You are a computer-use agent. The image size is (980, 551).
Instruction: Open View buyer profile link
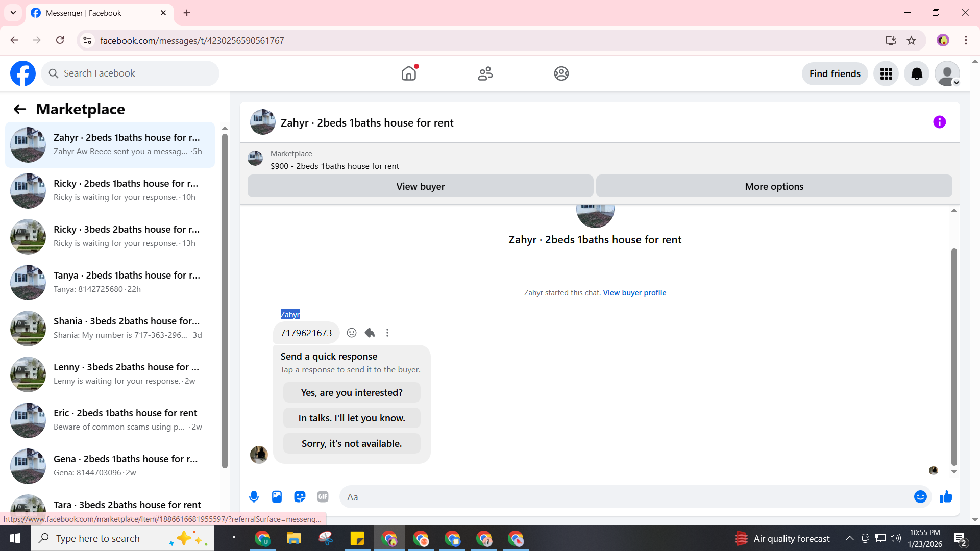pyautogui.click(x=634, y=293)
